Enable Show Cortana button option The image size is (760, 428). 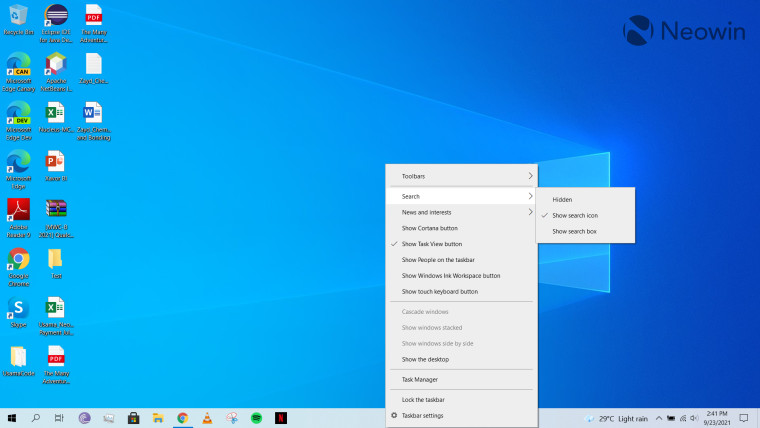(461, 228)
